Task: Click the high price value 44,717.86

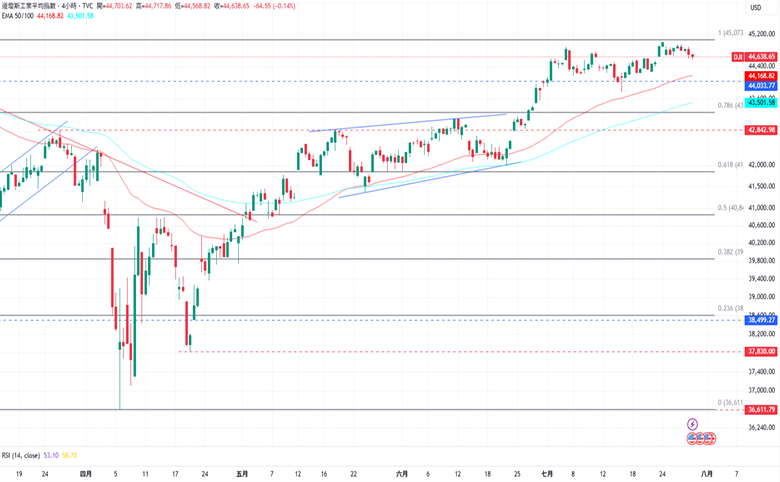Action: (157, 6)
